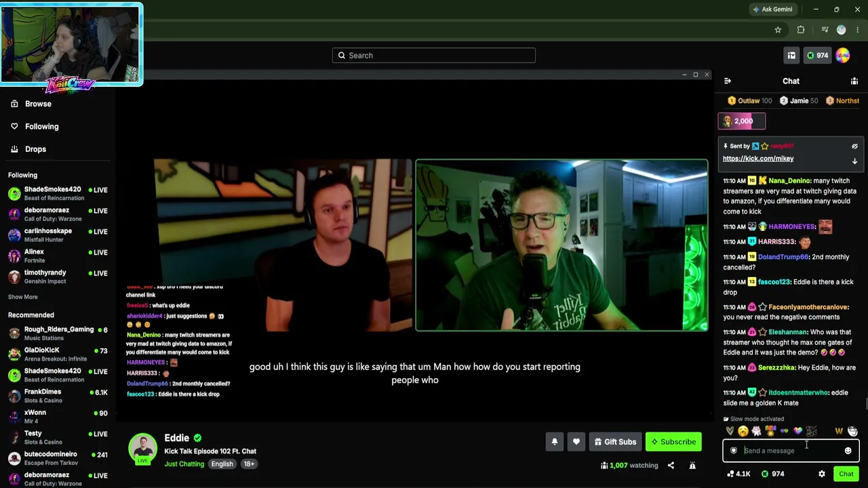Image resolution: width=868 pixels, height=488 pixels.
Task: Click the Gift Subs button
Action: 615,442
